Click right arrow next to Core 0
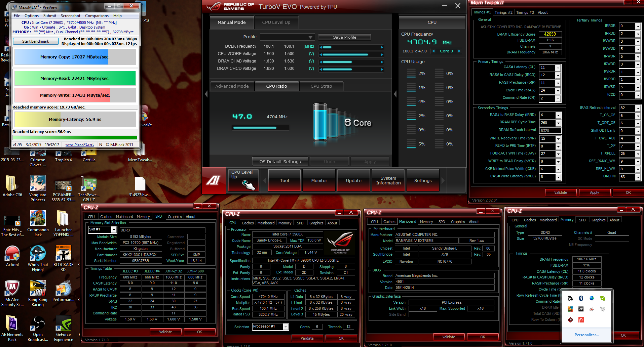644x347 pixels. [459, 51]
